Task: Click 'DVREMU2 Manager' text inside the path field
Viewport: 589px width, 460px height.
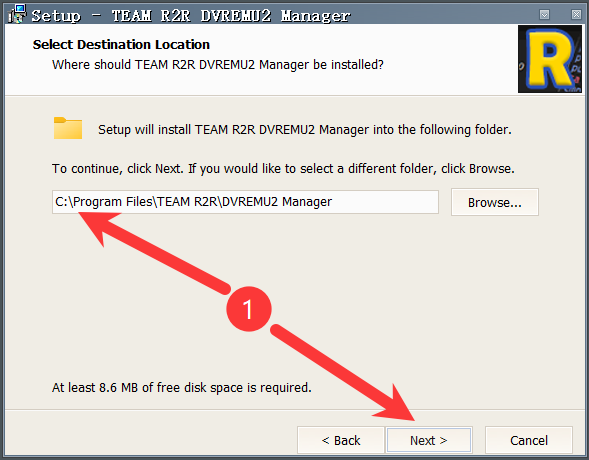Action: 277,202
